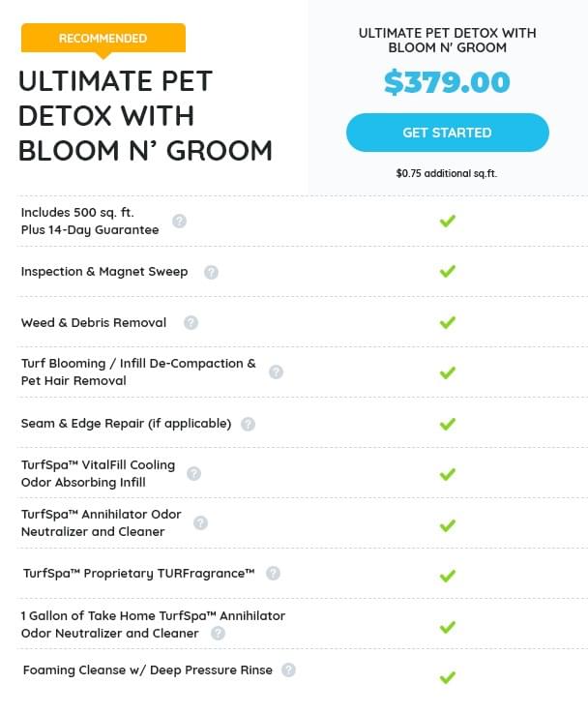Screen dimensions: 588x714
Task: Click question mark next to Weed & Debris Removal
Action: pyautogui.click(x=191, y=323)
